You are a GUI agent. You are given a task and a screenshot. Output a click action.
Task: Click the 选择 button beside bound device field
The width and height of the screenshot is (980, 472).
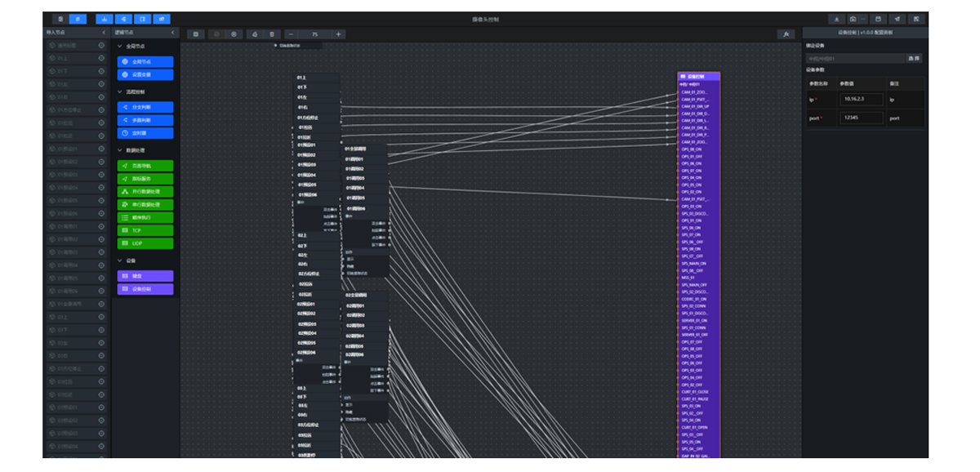(913, 59)
